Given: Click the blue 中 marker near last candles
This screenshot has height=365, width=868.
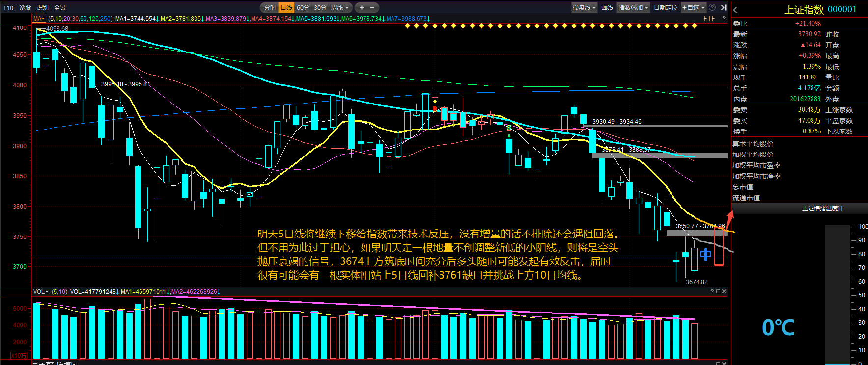Looking at the screenshot, I should 705,254.
